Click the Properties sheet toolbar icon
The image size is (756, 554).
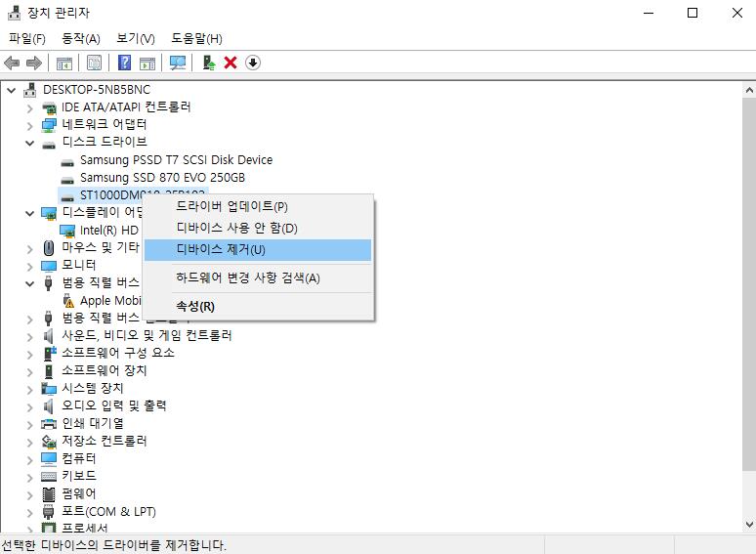pyautogui.click(x=94, y=63)
